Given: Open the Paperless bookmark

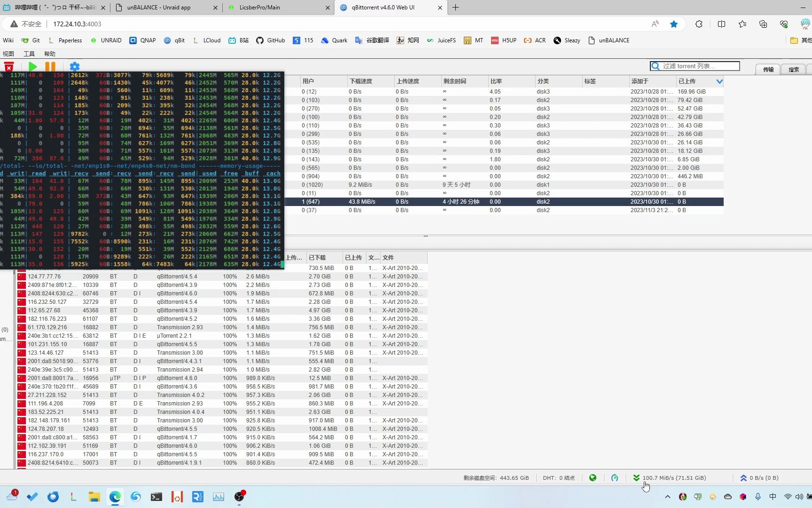Looking at the screenshot, I should tap(65, 40).
